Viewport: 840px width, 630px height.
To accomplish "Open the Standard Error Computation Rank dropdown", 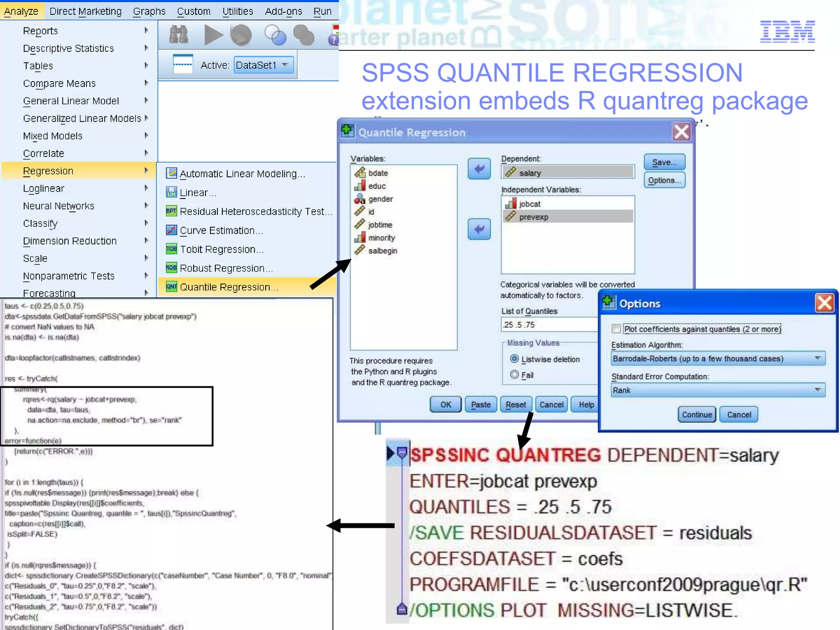I will coord(718,390).
